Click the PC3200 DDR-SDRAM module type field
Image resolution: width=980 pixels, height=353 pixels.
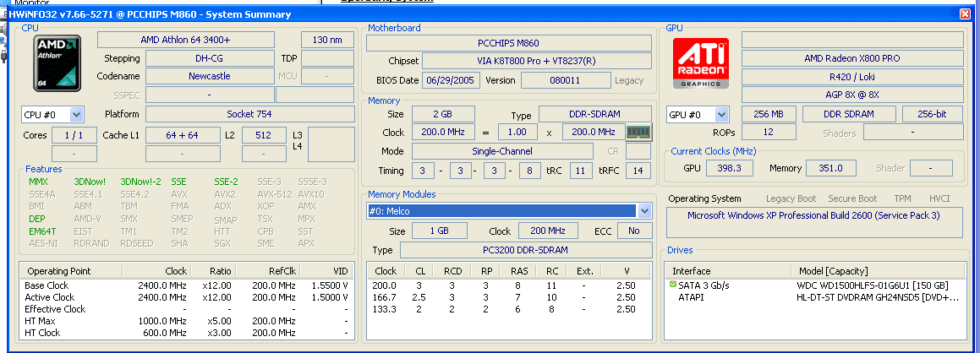pyautogui.click(x=526, y=250)
